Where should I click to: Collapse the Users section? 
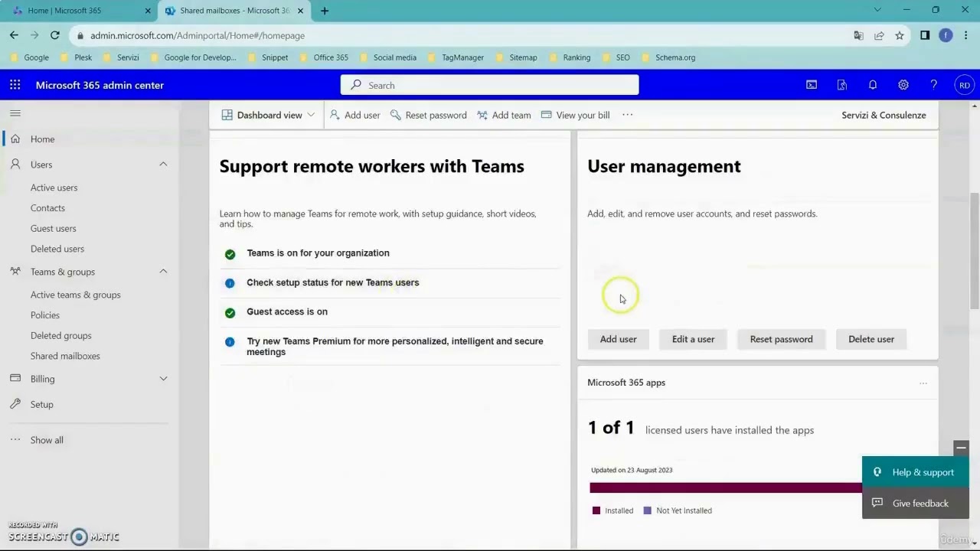(163, 165)
